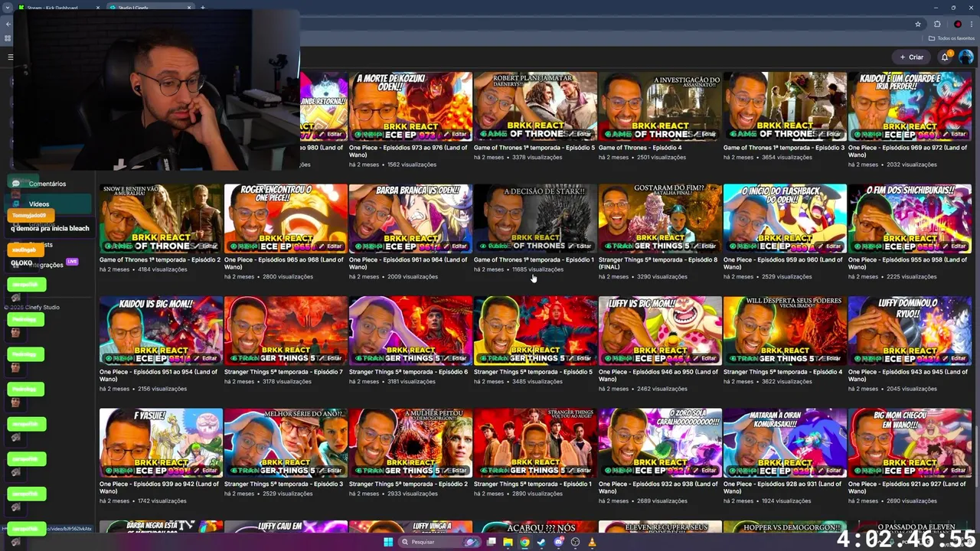Click the Criar button

coord(911,57)
